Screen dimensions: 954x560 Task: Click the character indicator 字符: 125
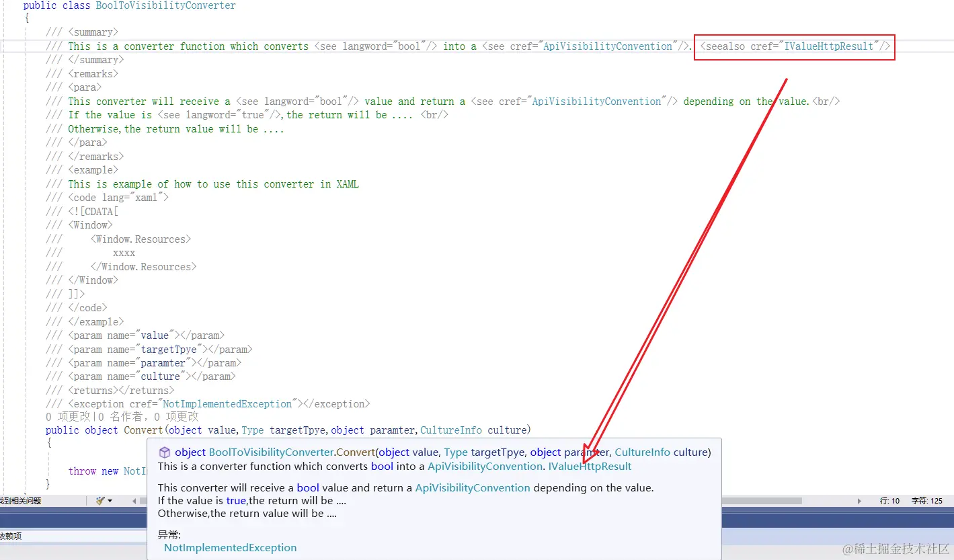(926, 501)
